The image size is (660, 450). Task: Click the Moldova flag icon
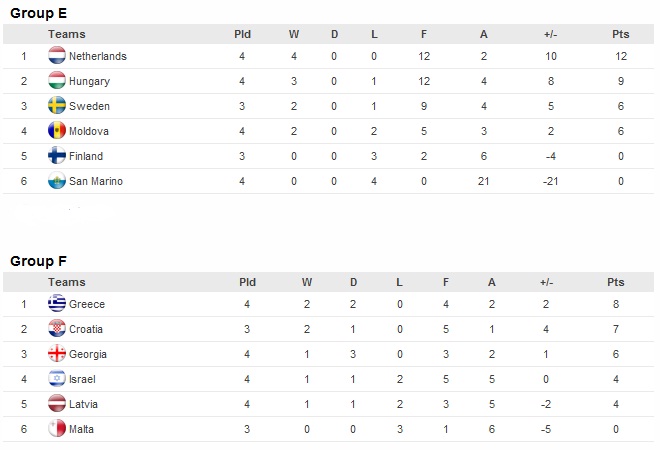57,130
